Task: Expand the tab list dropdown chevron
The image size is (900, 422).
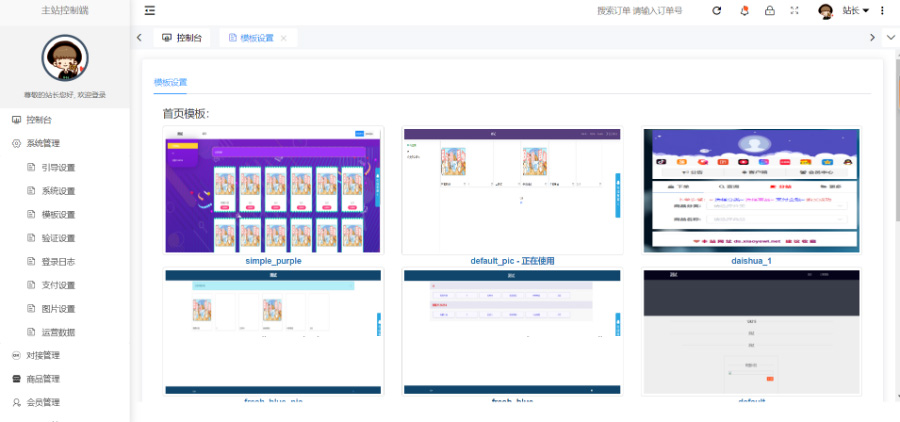Action: click(890, 38)
